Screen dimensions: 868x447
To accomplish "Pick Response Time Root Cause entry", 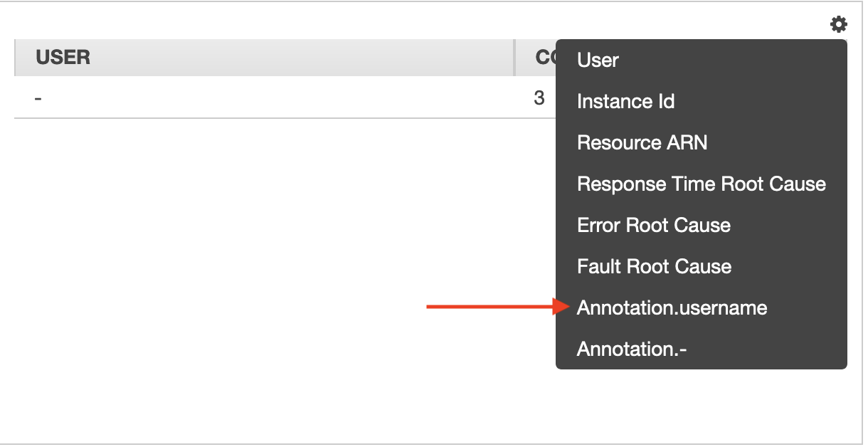I will (x=702, y=184).
